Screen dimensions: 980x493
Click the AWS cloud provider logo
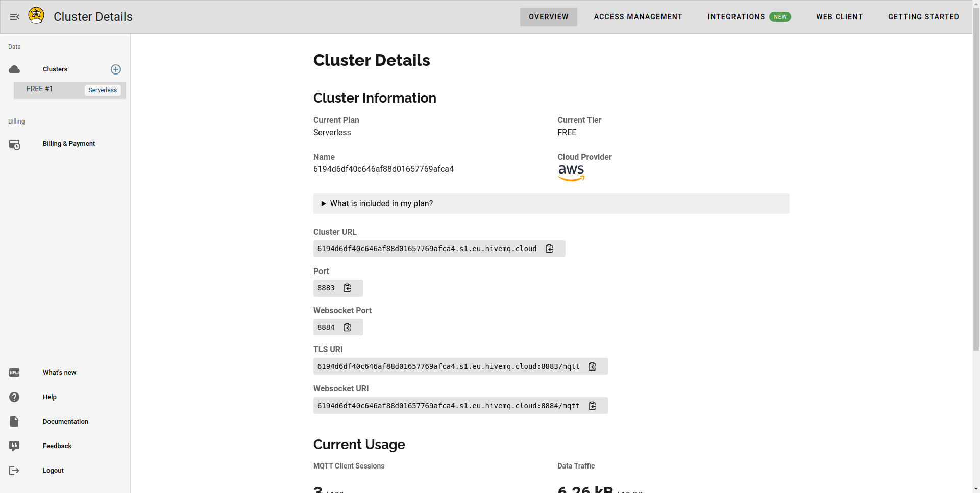[571, 172]
